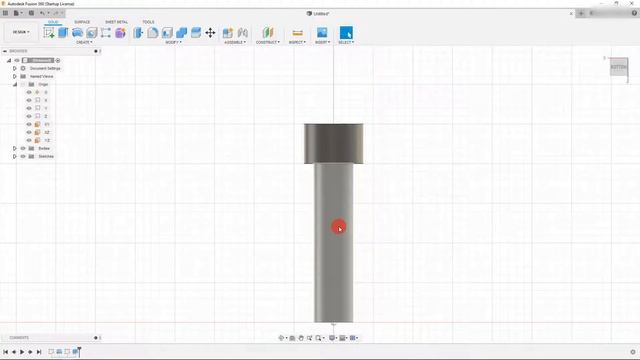640x360 pixels.
Task: Open the CREATE dropdown menu
Action: 84,42
